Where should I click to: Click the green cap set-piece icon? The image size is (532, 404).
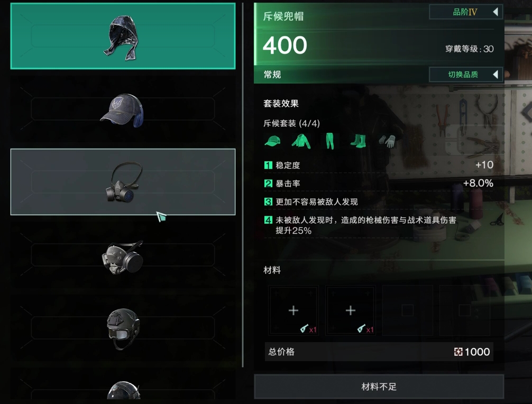point(272,141)
